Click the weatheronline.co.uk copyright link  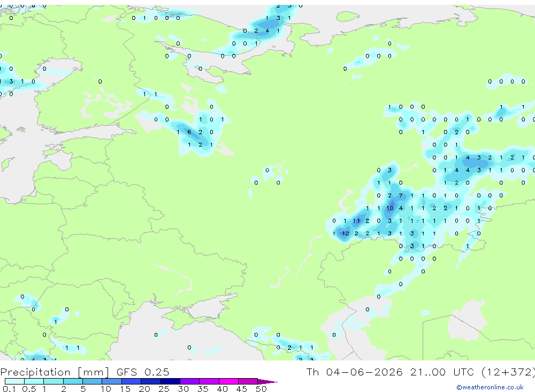tap(490, 387)
